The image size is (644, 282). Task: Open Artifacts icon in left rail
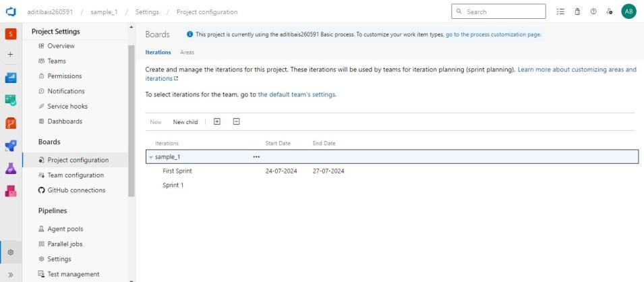[x=10, y=191]
